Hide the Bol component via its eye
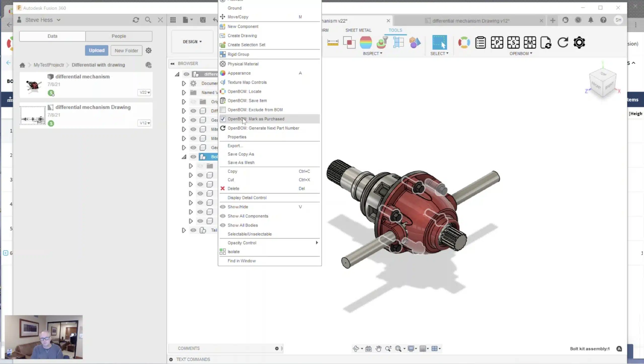The image size is (644, 364). [x=193, y=157]
